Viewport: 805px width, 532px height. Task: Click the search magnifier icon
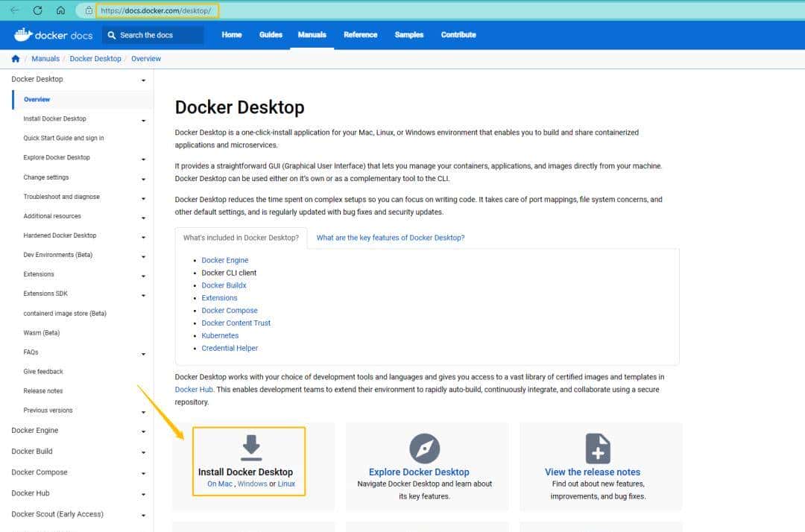point(110,34)
